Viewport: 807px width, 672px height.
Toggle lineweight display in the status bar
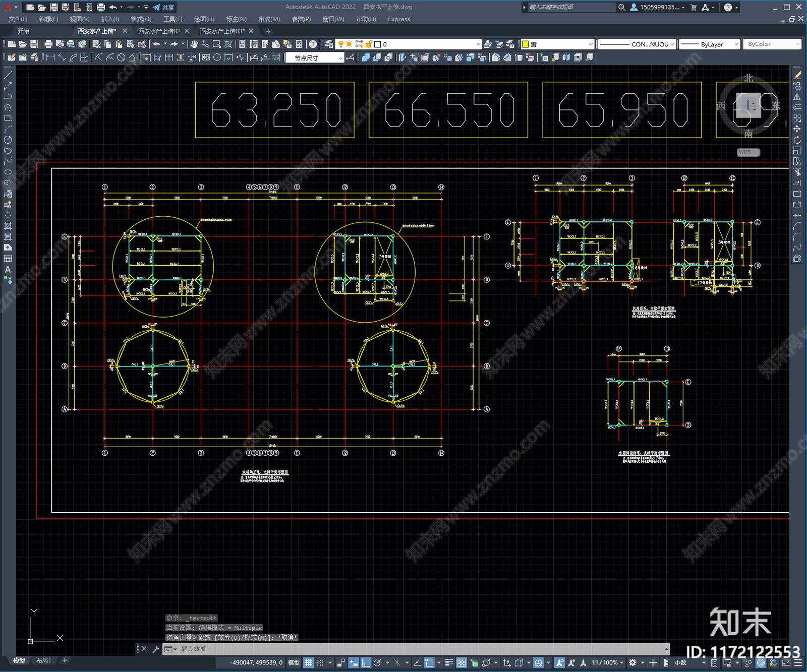coord(449,662)
